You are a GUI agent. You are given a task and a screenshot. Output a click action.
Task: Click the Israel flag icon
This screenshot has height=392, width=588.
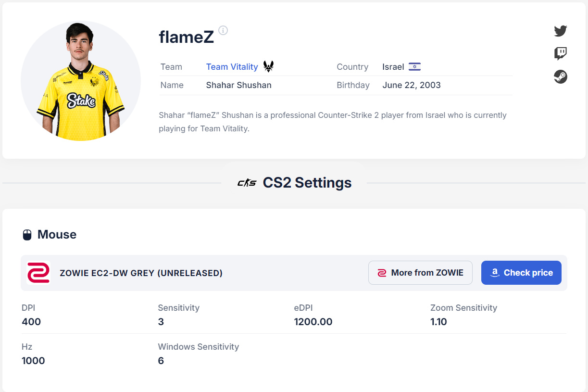[414, 67]
